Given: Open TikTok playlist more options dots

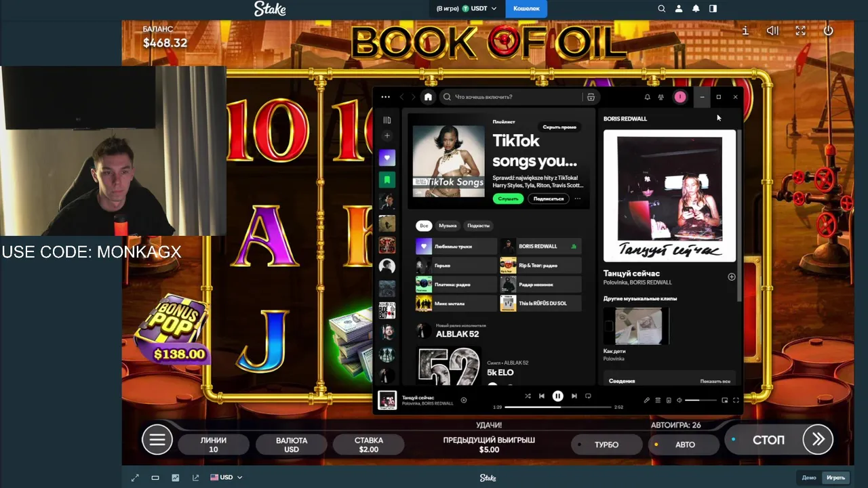Looking at the screenshot, I should click(x=578, y=199).
